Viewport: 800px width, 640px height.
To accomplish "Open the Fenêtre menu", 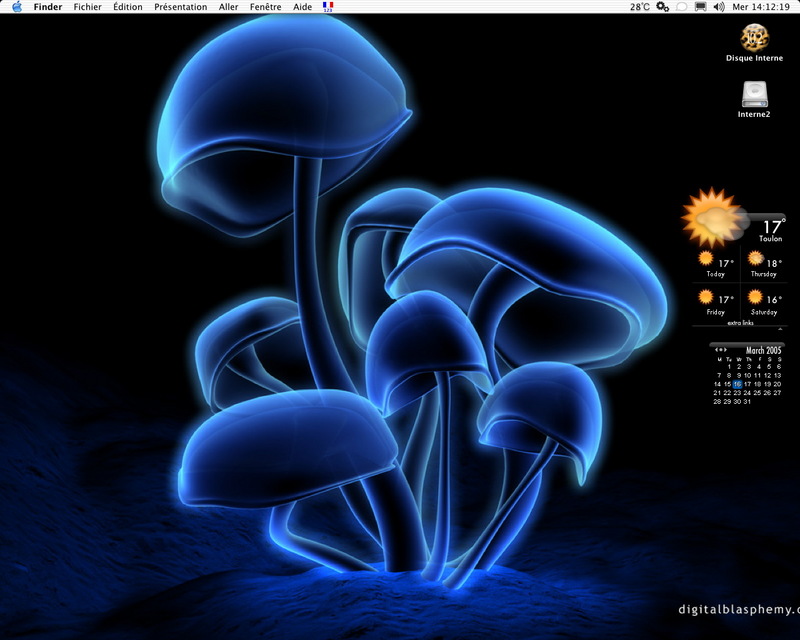I will (265, 7).
